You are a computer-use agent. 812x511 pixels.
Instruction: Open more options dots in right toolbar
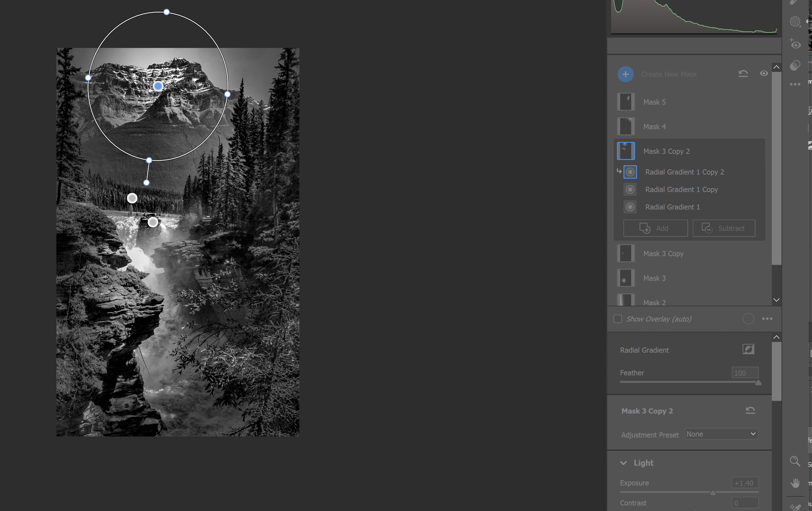(795, 84)
